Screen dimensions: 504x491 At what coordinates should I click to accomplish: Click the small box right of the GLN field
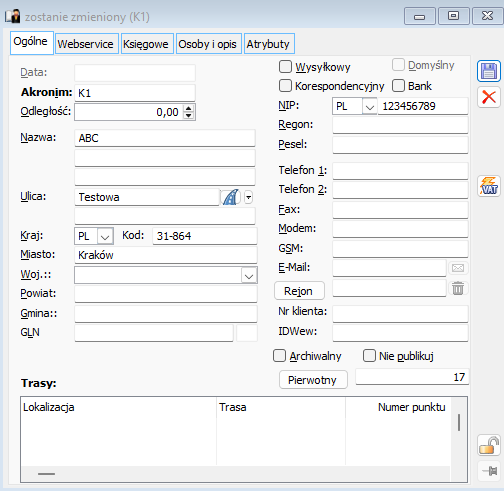[x=247, y=333]
